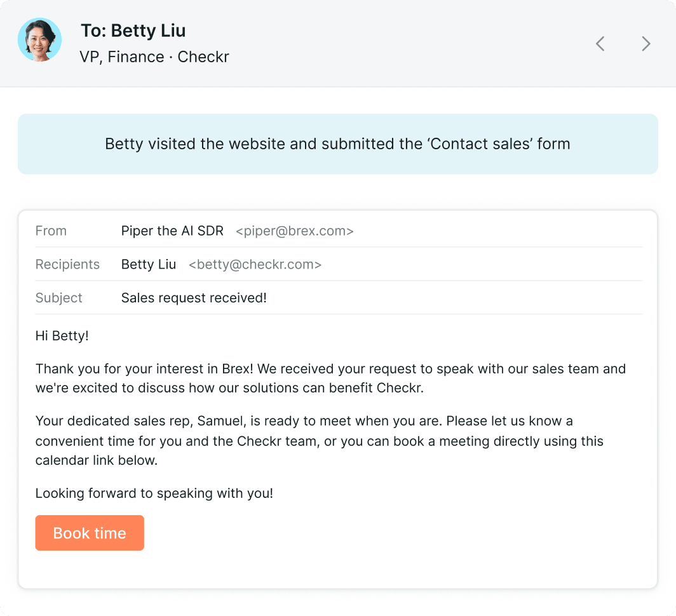Viewport: 676px width, 616px height.
Task: Click the orange Book time button
Action: [90, 533]
